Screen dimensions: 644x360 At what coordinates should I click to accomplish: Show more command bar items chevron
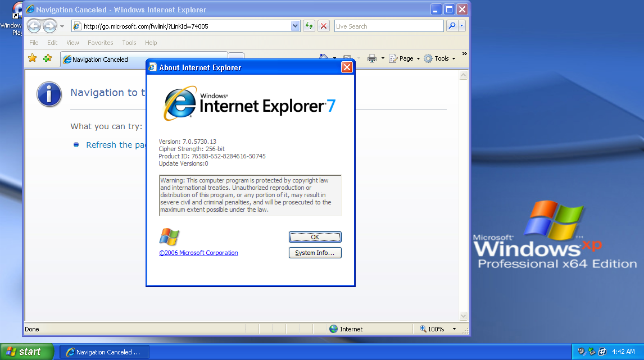tap(465, 54)
